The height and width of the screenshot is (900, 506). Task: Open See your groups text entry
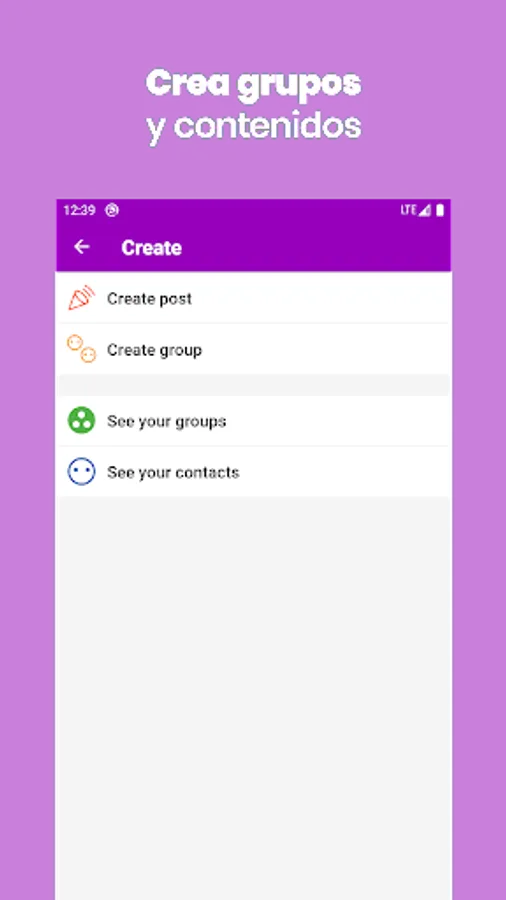pos(166,421)
